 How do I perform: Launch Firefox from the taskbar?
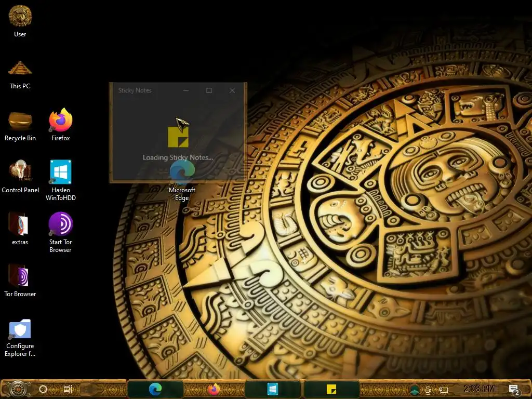[x=214, y=389]
